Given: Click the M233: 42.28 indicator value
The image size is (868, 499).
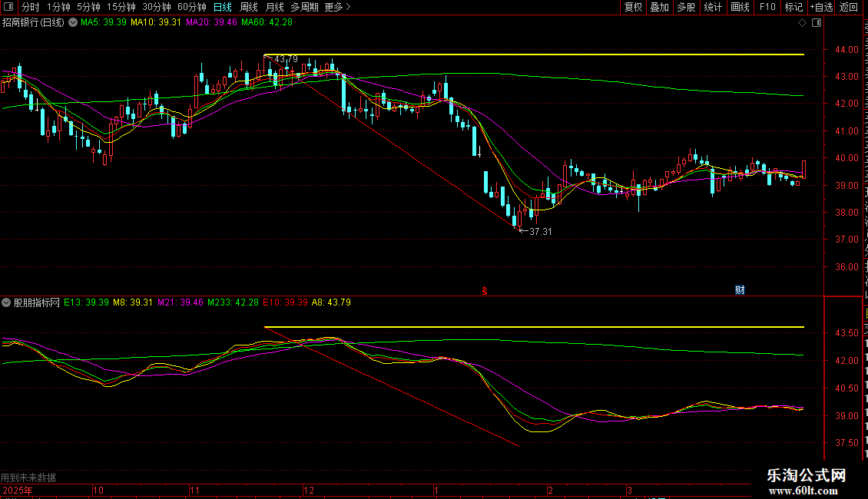Looking at the screenshot, I should tap(233, 302).
